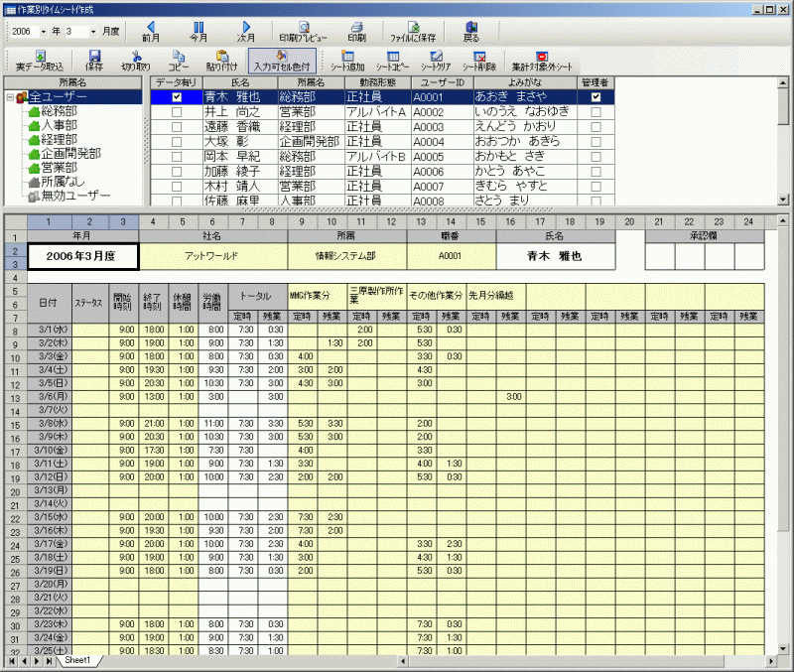Check 管理者 checkbox for 加藤 綾子
This screenshot has height=672, width=794.
pos(596,172)
